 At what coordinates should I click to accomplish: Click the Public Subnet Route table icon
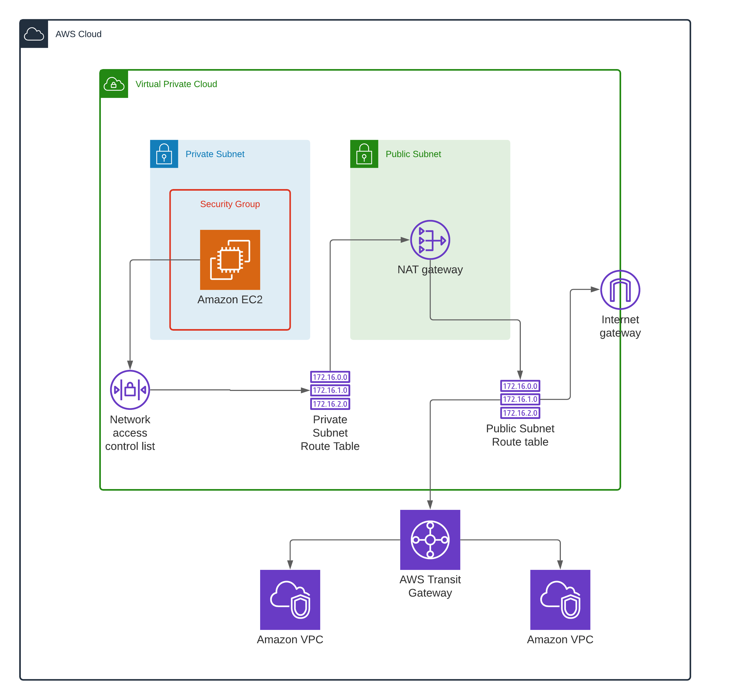520,399
